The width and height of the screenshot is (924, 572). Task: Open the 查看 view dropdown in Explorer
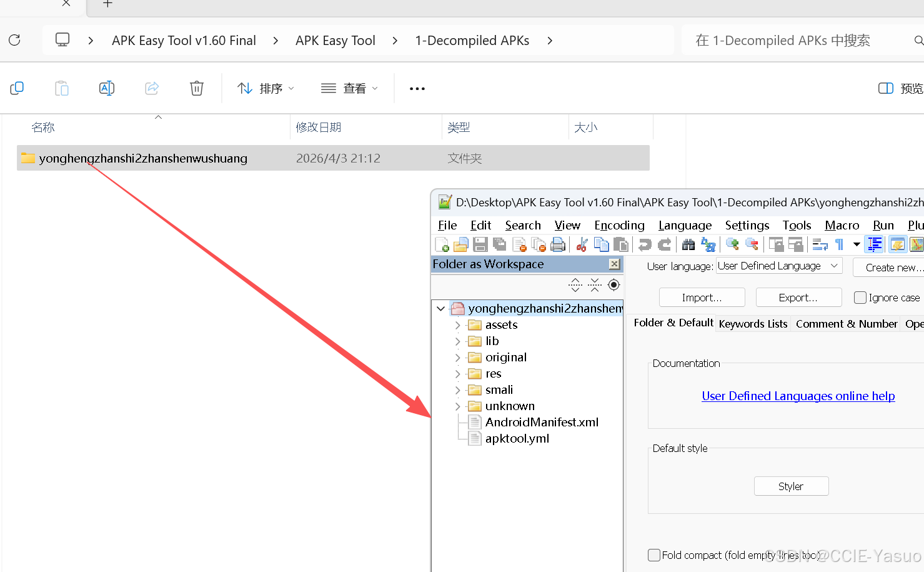point(349,89)
